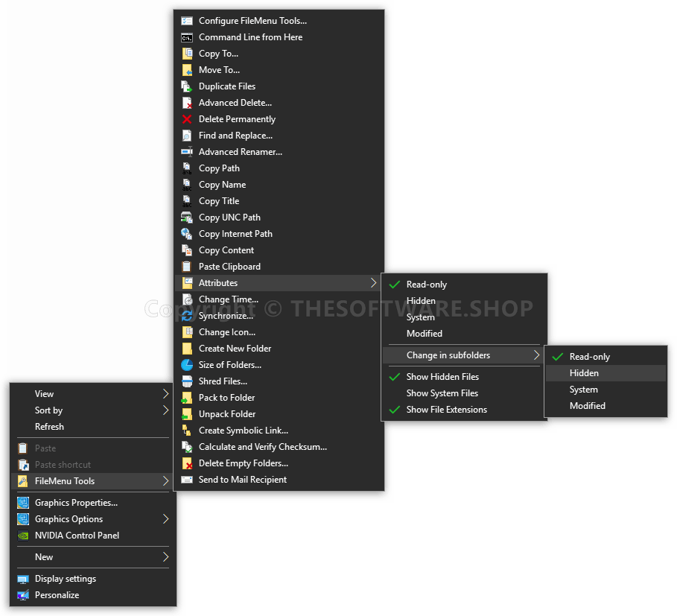677x616 pixels.
Task: Toggle Hidden in Change in subfolders submenu
Action: [x=606, y=373]
